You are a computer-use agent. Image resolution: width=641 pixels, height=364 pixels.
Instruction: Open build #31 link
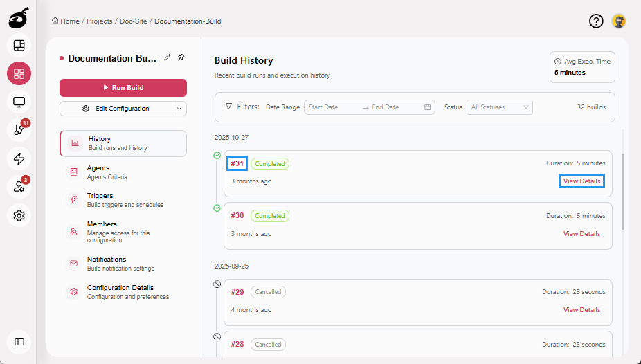237,163
